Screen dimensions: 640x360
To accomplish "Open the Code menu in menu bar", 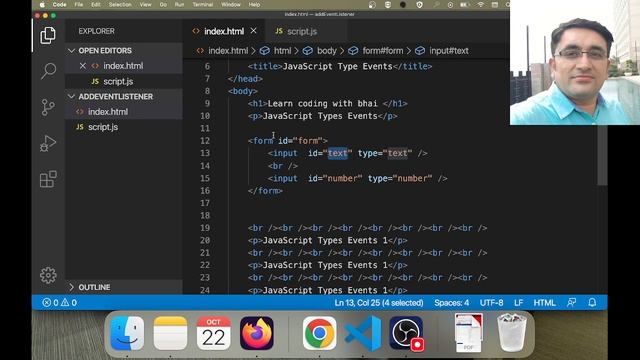I will [60, 4].
